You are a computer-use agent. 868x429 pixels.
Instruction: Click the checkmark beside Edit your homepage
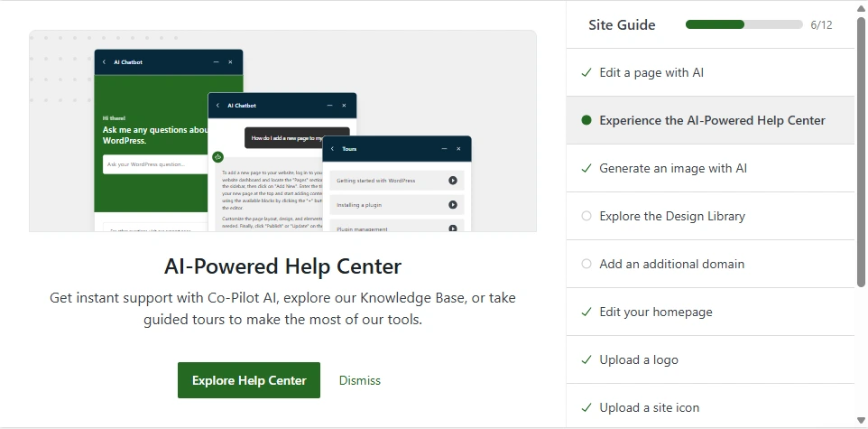coord(586,312)
